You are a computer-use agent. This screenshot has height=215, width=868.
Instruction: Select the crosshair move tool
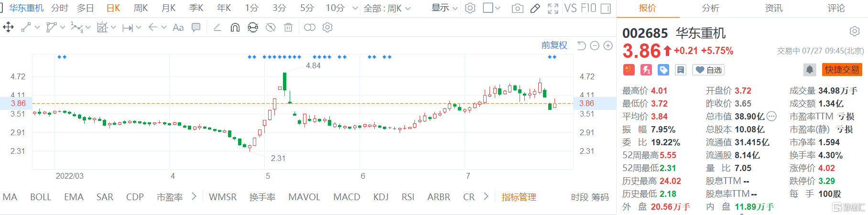(8, 27)
